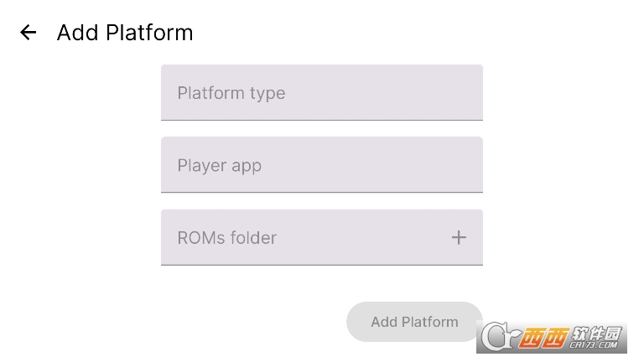Add a ROMs folder with the plus sign
This screenshot has width=644, height=362.
(x=459, y=238)
